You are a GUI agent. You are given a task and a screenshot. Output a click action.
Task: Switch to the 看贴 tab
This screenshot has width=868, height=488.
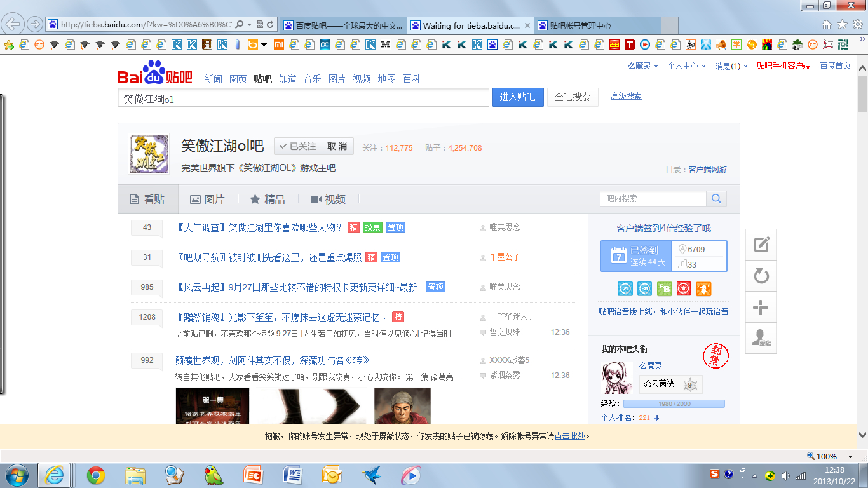148,200
